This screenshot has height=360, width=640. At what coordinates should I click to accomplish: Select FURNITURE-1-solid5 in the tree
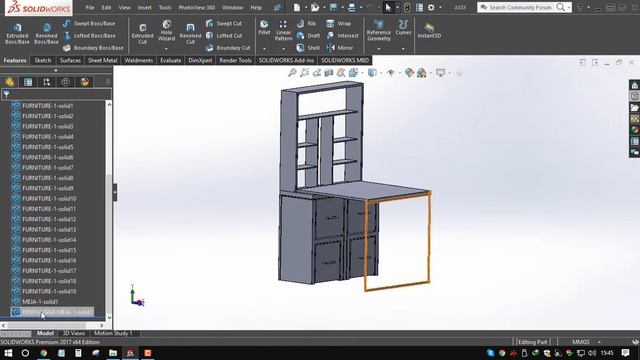click(48, 147)
